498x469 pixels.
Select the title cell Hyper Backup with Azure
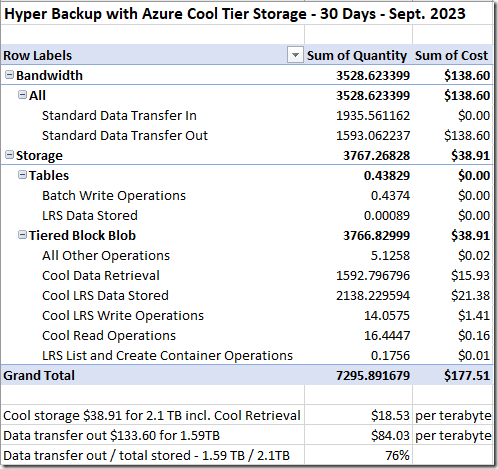tap(235, 14)
